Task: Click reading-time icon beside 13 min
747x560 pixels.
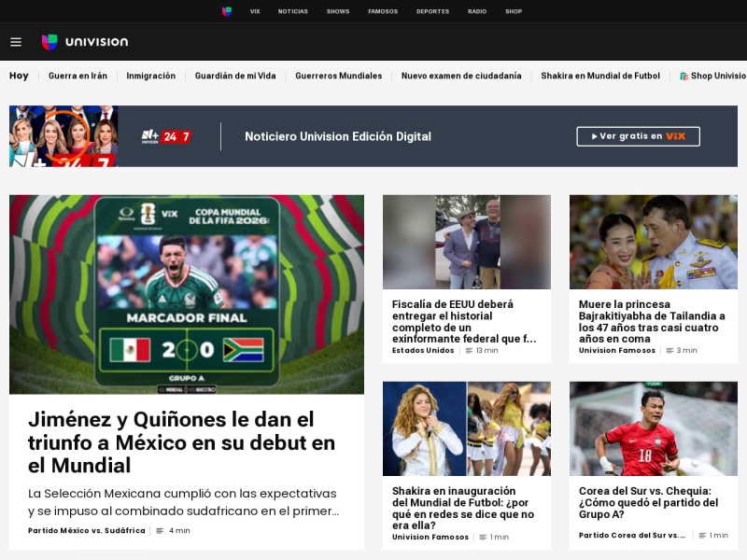Action: [x=470, y=351]
